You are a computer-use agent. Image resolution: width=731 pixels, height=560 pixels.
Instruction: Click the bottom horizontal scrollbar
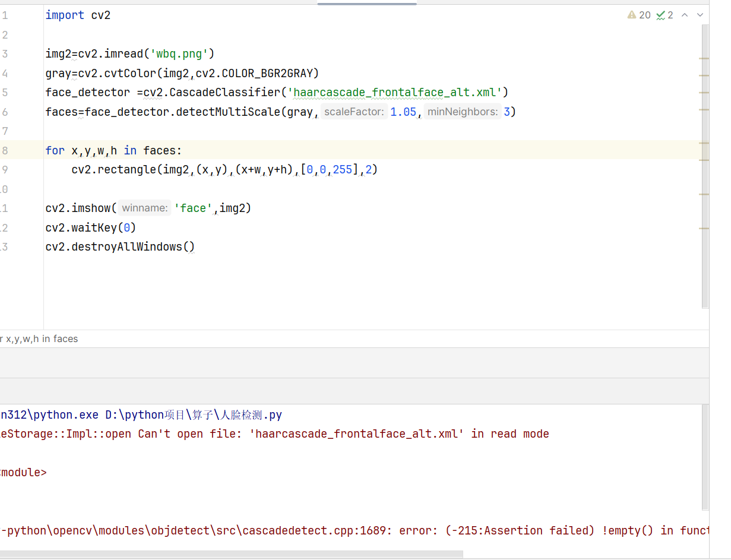(232, 554)
